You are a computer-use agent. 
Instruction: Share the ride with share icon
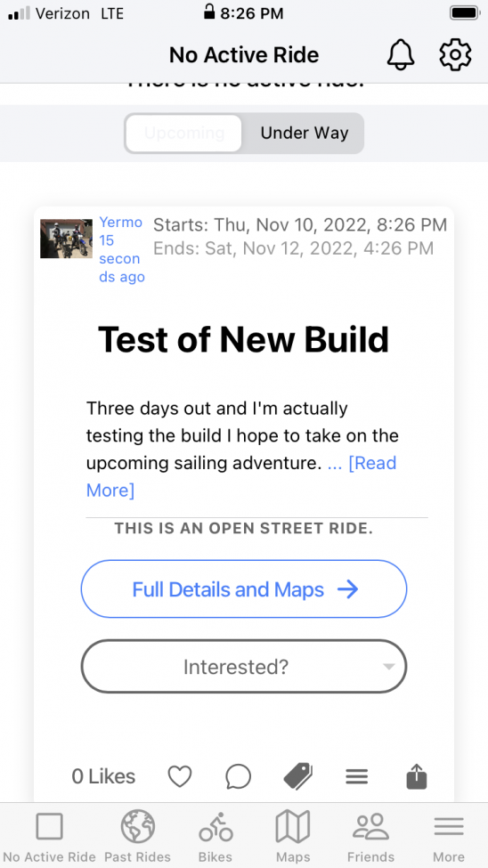click(417, 776)
